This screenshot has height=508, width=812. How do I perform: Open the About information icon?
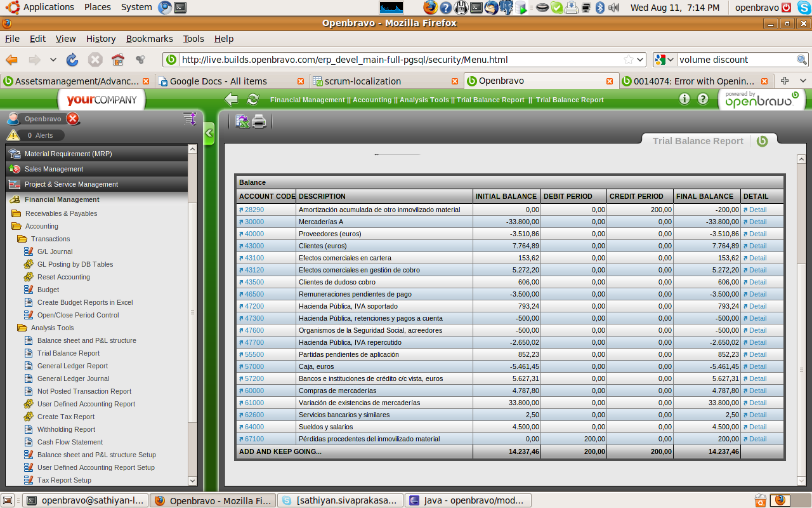tap(684, 99)
